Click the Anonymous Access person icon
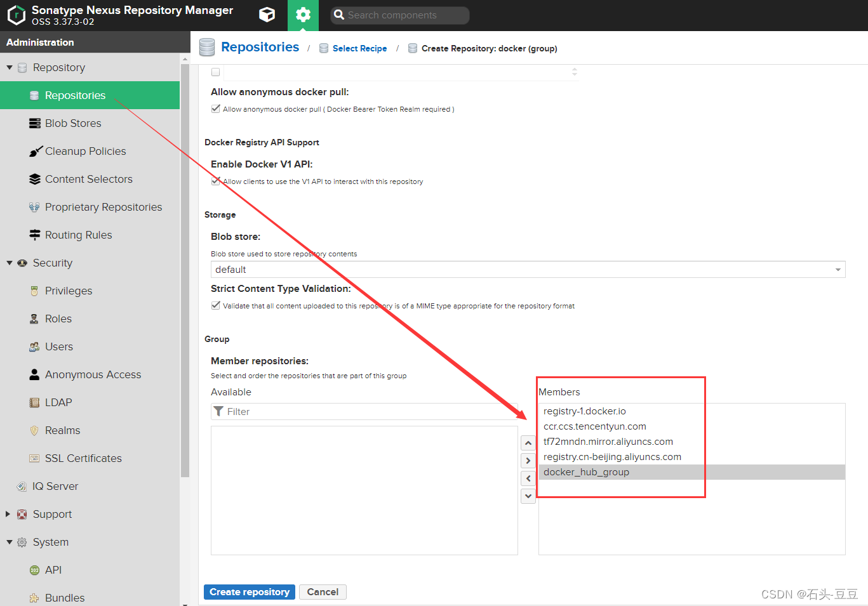Screen dimensions: 868x606 pyautogui.click(x=35, y=374)
